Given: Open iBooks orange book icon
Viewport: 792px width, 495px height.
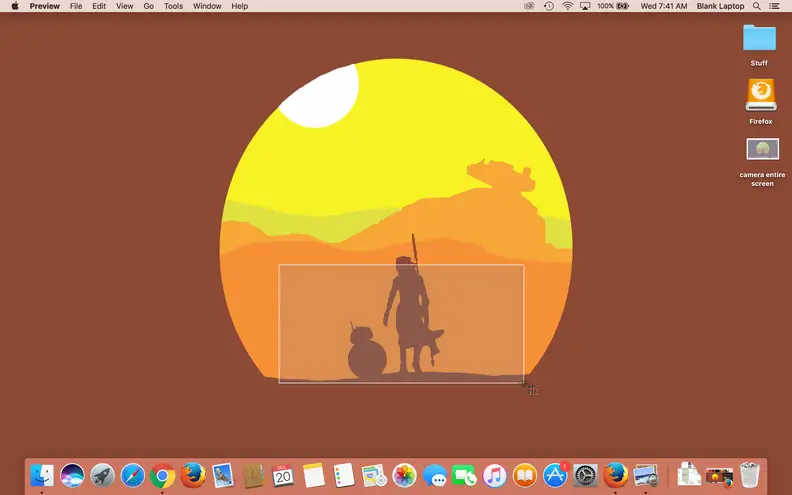Looking at the screenshot, I should click(525, 475).
